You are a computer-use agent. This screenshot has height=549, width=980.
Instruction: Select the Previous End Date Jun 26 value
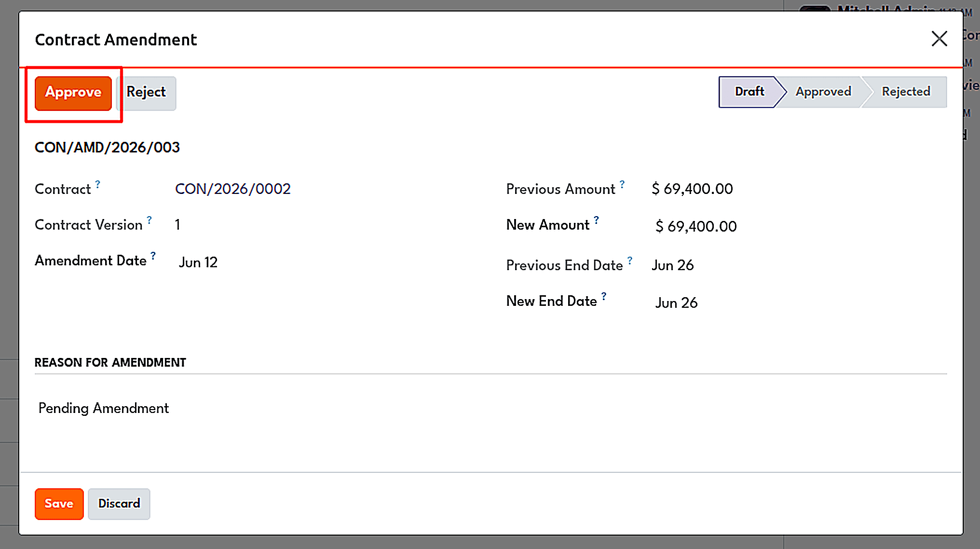(673, 265)
